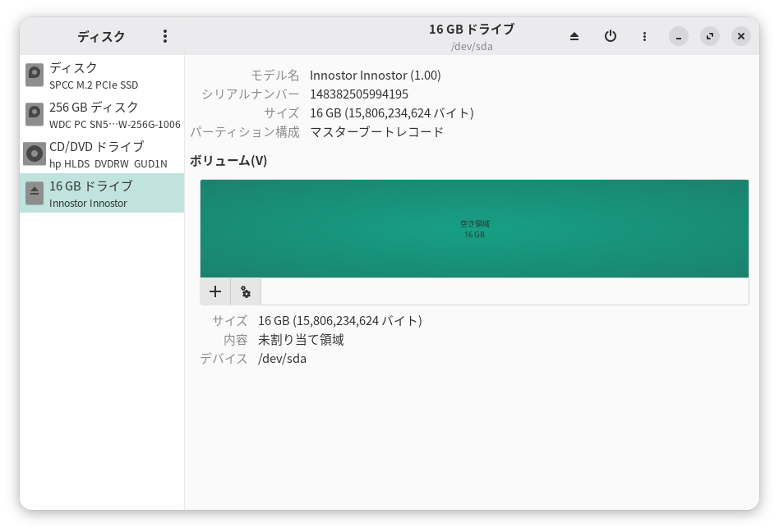Click the マスターブートレコード partitioning value

click(376, 132)
